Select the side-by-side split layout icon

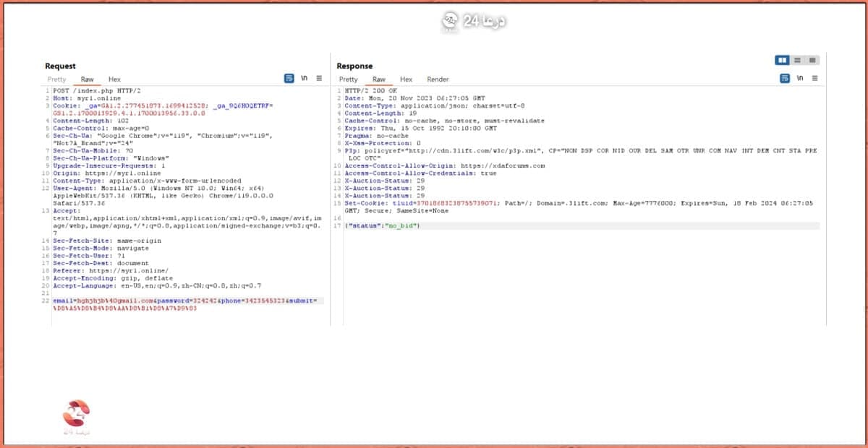tap(782, 60)
